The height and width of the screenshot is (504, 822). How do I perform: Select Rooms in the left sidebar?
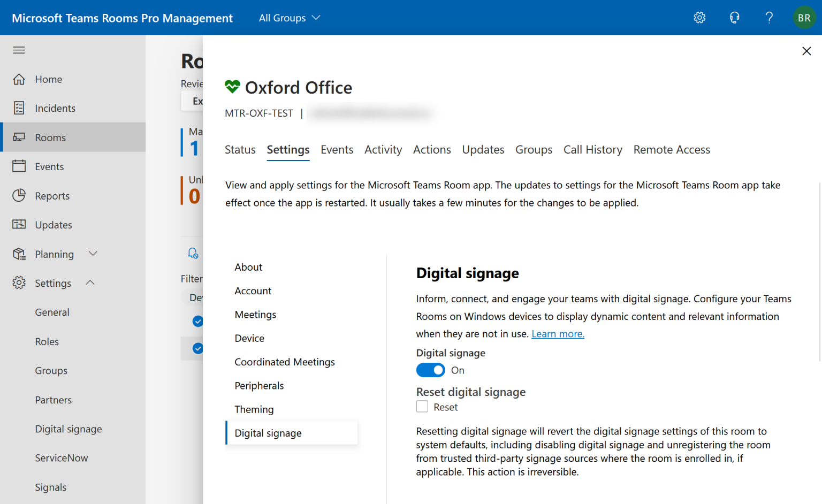51,137
